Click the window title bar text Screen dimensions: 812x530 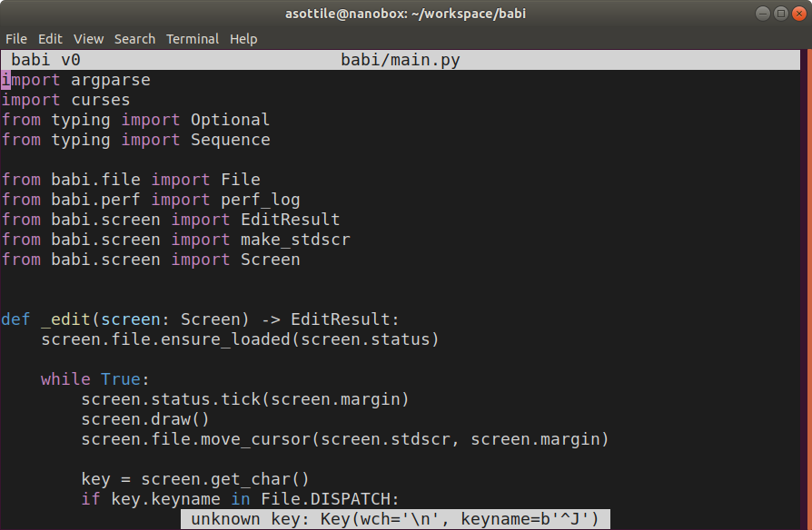click(405, 14)
